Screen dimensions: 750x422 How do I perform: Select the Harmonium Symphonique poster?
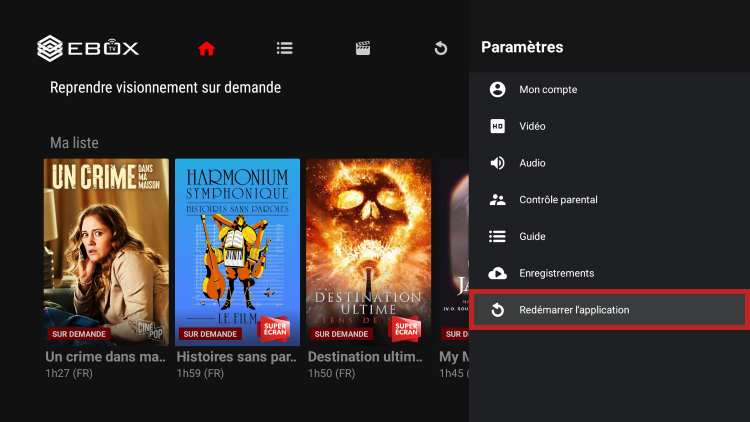click(237, 251)
